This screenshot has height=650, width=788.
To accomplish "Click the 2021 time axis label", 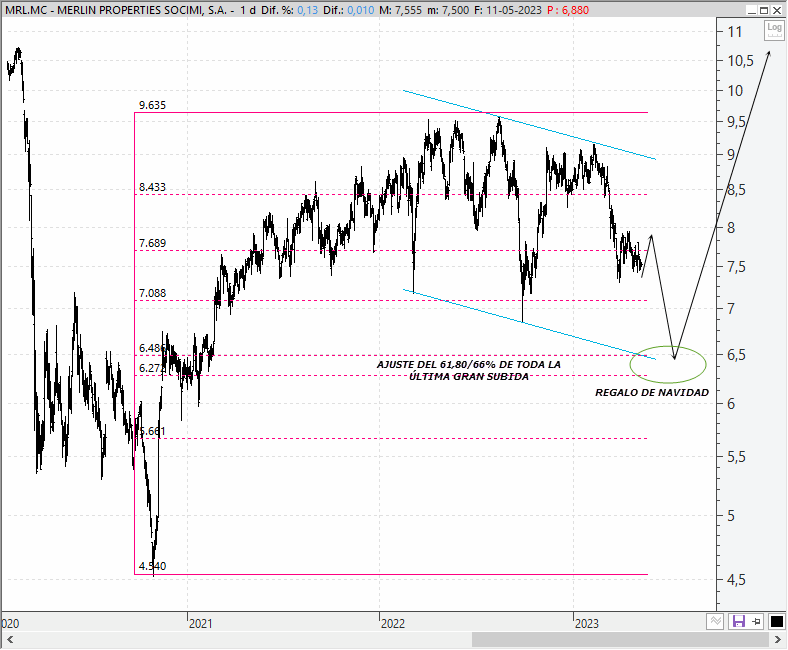I will click(201, 624).
